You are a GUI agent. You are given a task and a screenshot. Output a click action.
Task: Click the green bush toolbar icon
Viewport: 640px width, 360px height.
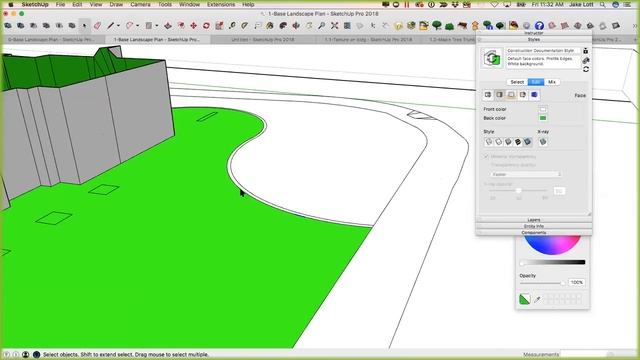(449, 26)
